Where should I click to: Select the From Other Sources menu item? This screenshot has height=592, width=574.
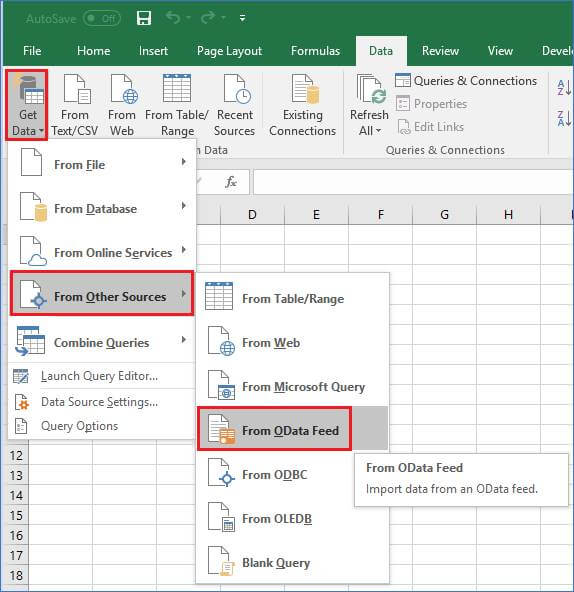pyautogui.click(x=102, y=293)
